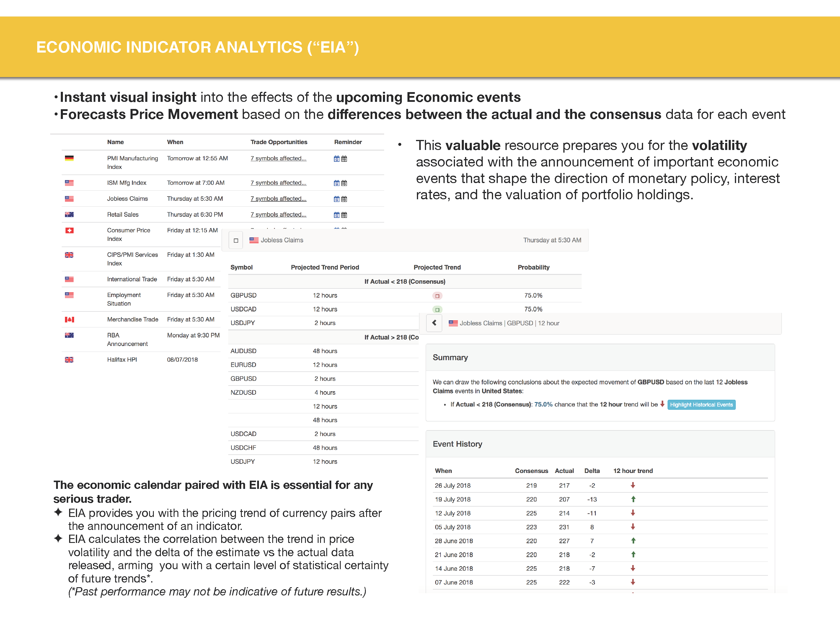Click the red trend indicator for GBPUSD 12 hours
This screenshot has width=840, height=630.
(437, 296)
